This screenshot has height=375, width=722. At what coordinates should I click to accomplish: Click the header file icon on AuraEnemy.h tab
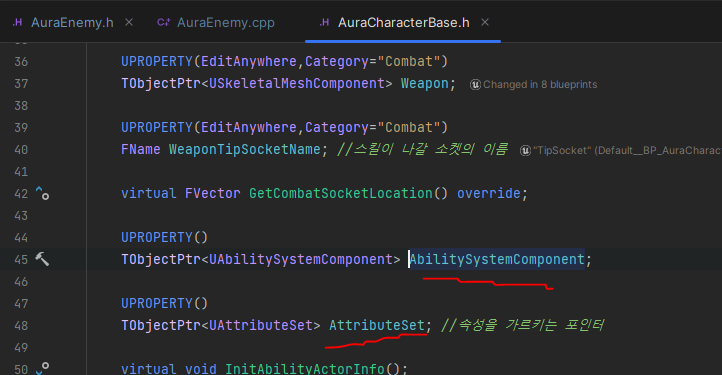point(17,22)
